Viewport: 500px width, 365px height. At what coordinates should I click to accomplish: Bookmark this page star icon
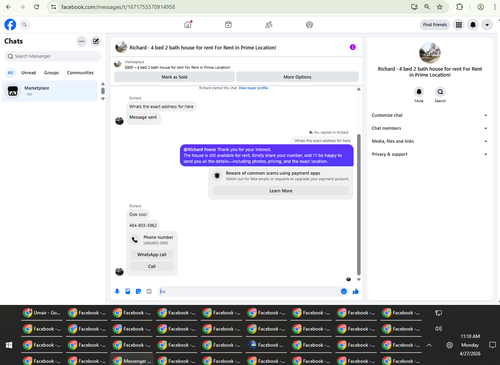[x=440, y=7]
